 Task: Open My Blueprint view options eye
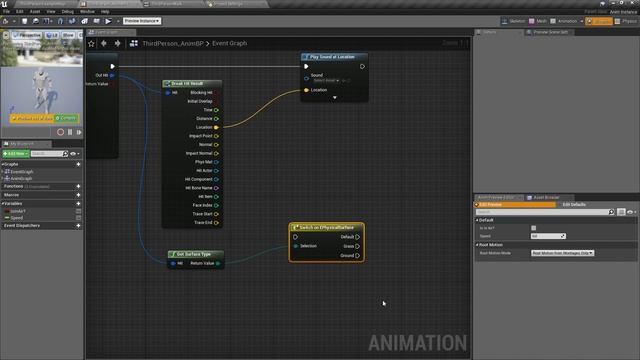[74, 153]
